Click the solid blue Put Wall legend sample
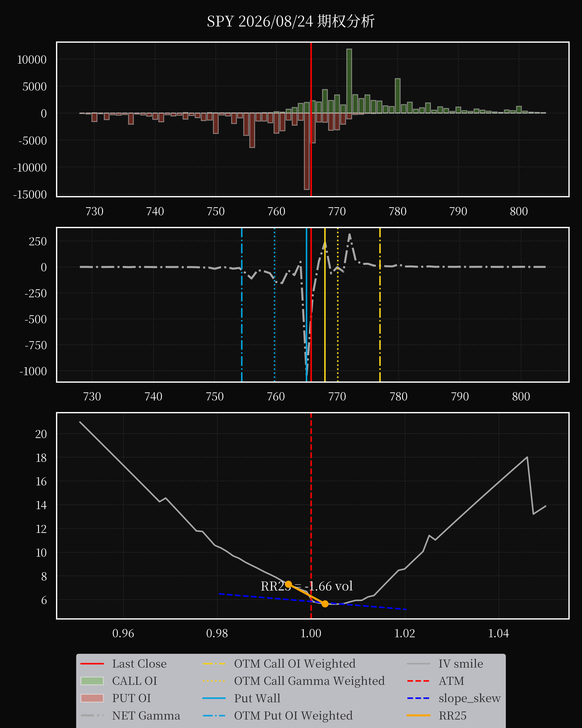This screenshot has width=582, height=728. [x=214, y=698]
